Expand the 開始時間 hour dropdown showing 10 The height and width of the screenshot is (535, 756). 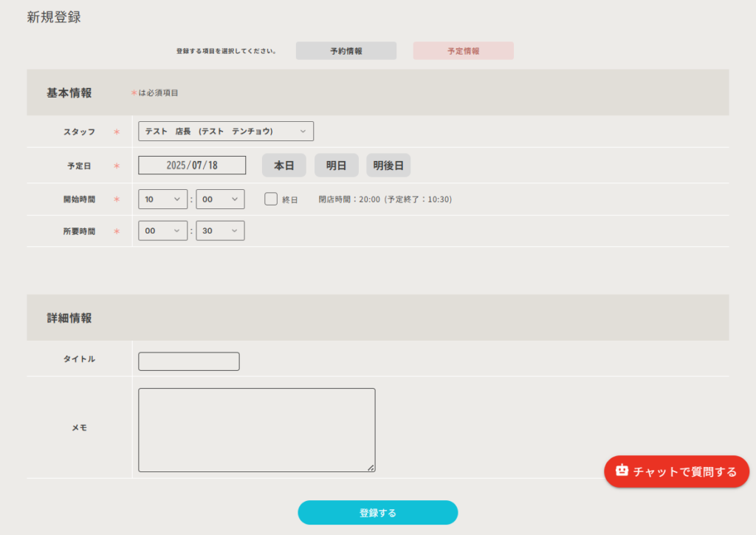click(163, 200)
